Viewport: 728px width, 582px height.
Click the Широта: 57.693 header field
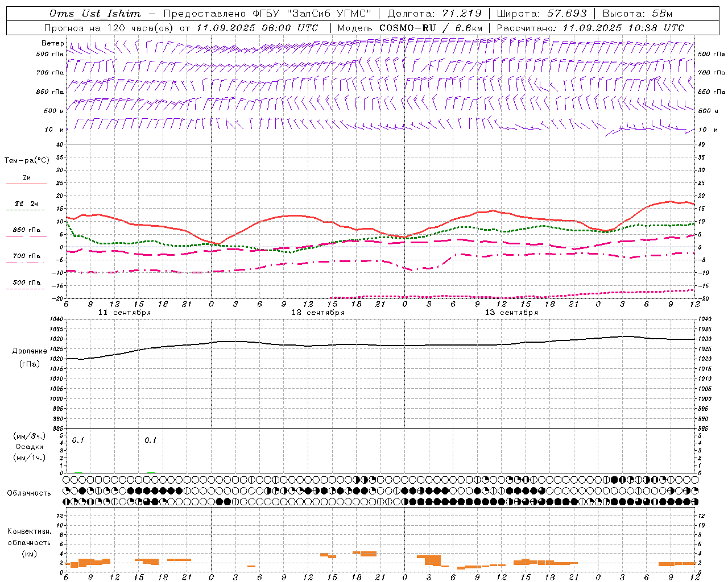coord(542,14)
